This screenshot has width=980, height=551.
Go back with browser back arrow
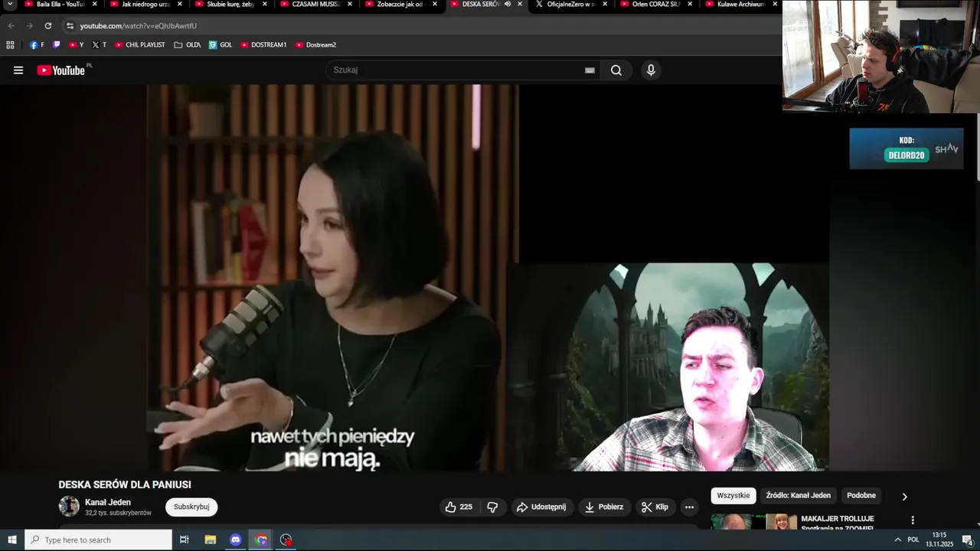pos(11,26)
